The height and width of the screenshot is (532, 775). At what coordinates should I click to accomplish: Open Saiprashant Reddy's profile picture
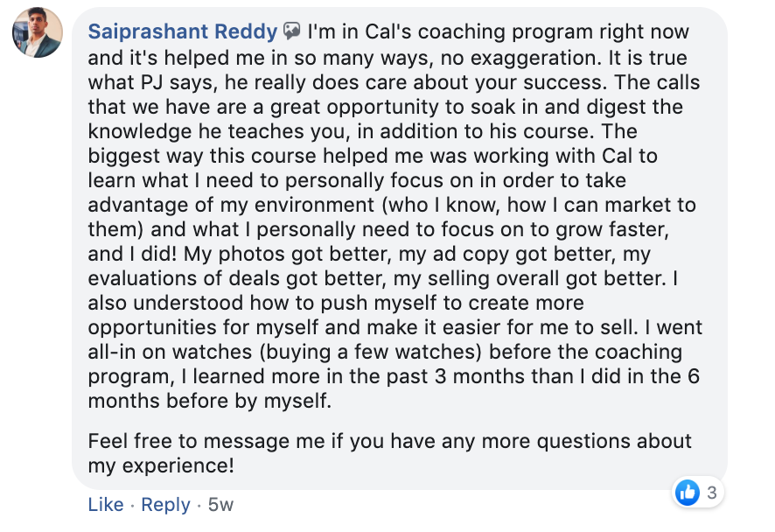(38, 32)
